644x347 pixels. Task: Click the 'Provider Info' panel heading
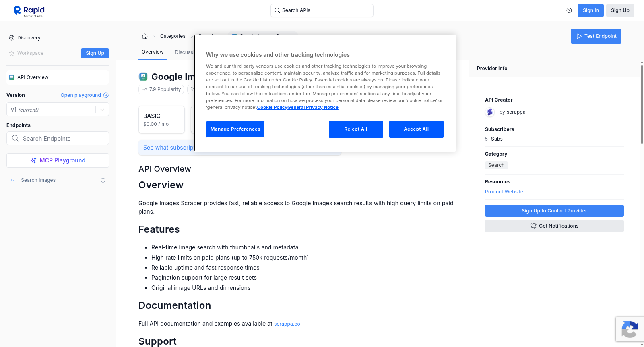pyautogui.click(x=492, y=69)
